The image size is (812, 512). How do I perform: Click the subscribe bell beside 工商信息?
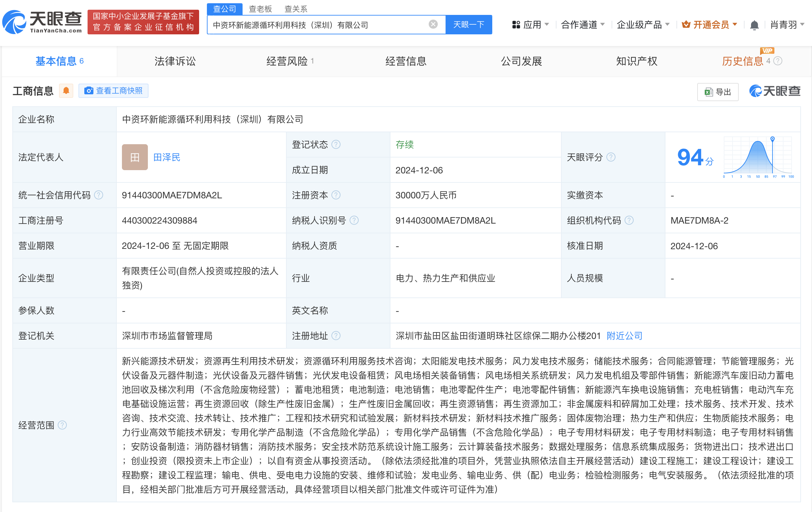[66, 91]
